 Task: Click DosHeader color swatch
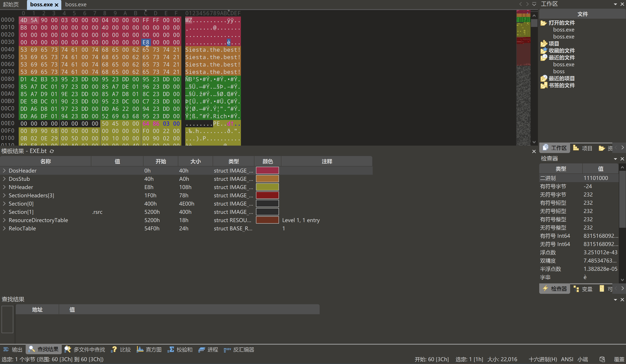pos(267,171)
